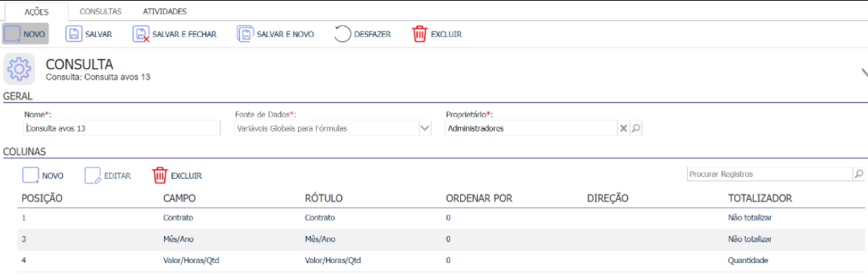Delete a column with the Colunas Excluir trash icon
Screen dimensions: 868x276
coord(160,176)
